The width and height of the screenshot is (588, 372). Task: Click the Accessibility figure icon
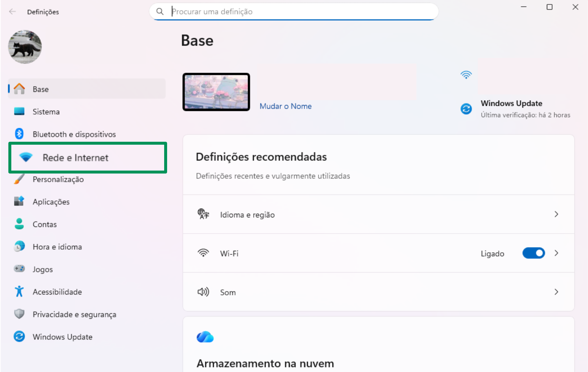(x=19, y=292)
